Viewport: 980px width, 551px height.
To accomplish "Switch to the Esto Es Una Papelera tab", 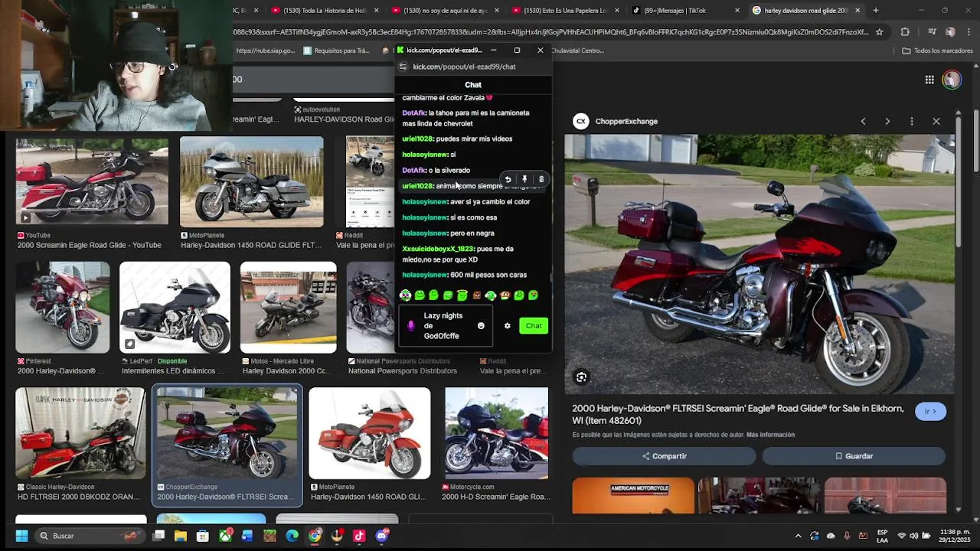I will click(x=565, y=11).
